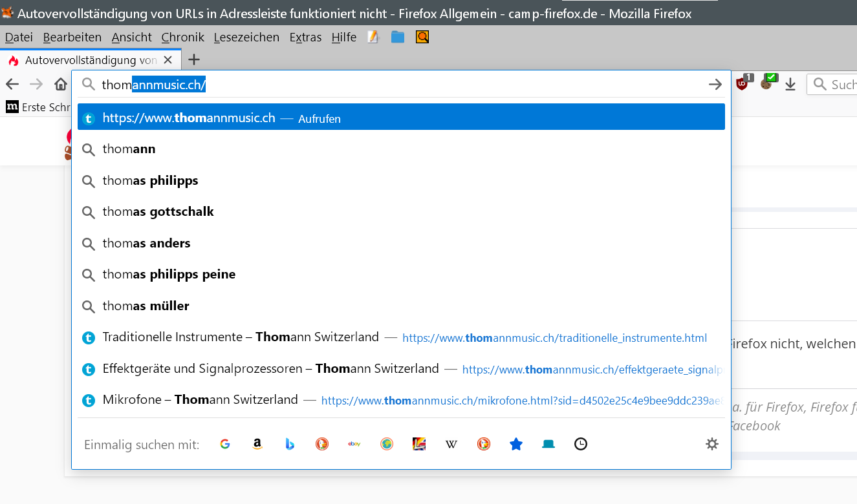The width and height of the screenshot is (857, 504).
Task: Open the Chronik menu
Action: click(x=183, y=37)
